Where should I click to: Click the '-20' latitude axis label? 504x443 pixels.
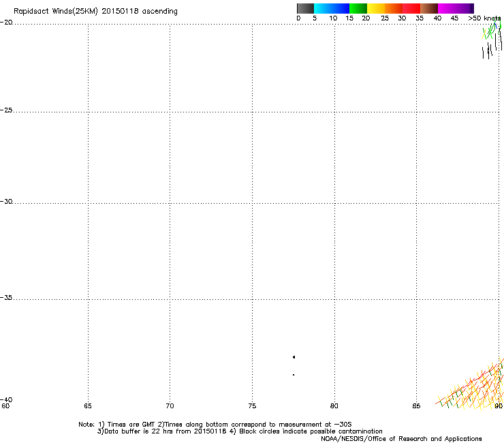click(6, 22)
